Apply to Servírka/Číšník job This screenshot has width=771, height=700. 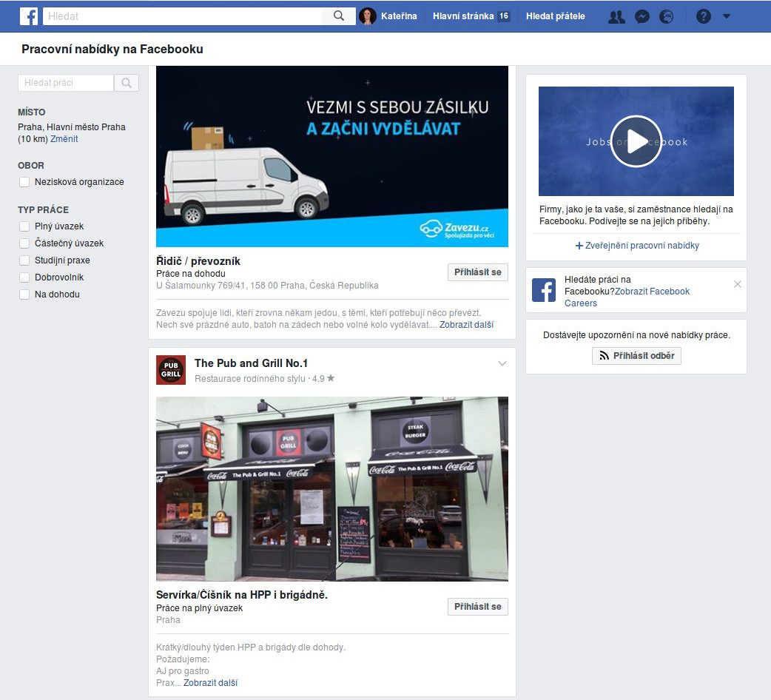click(477, 607)
